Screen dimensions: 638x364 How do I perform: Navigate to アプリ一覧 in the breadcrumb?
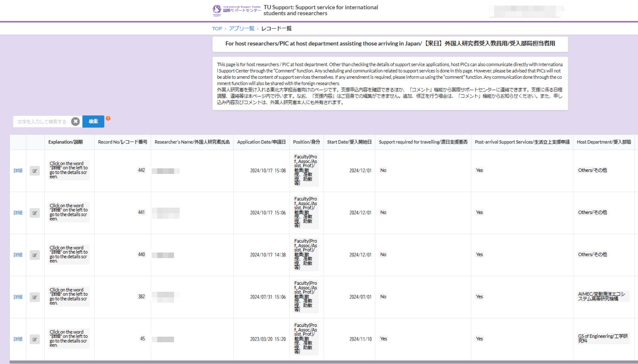click(x=241, y=29)
